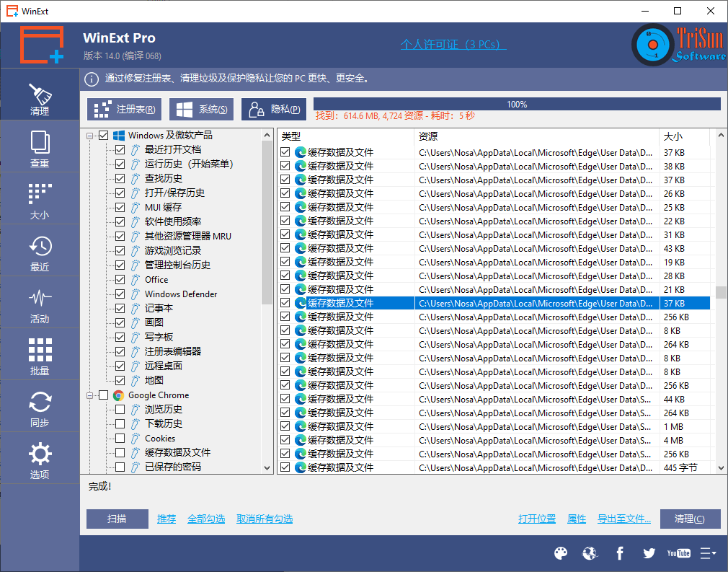Viewport: 728px width, 572px height.
Task: Click the 清理(C) clean button
Action: click(690, 519)
